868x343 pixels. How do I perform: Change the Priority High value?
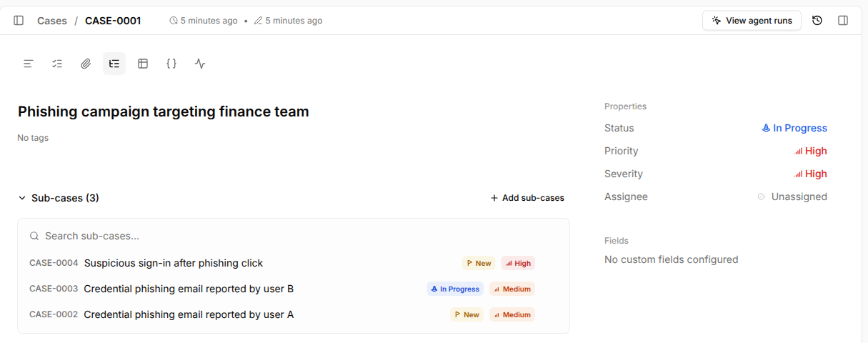click(810, 151)
